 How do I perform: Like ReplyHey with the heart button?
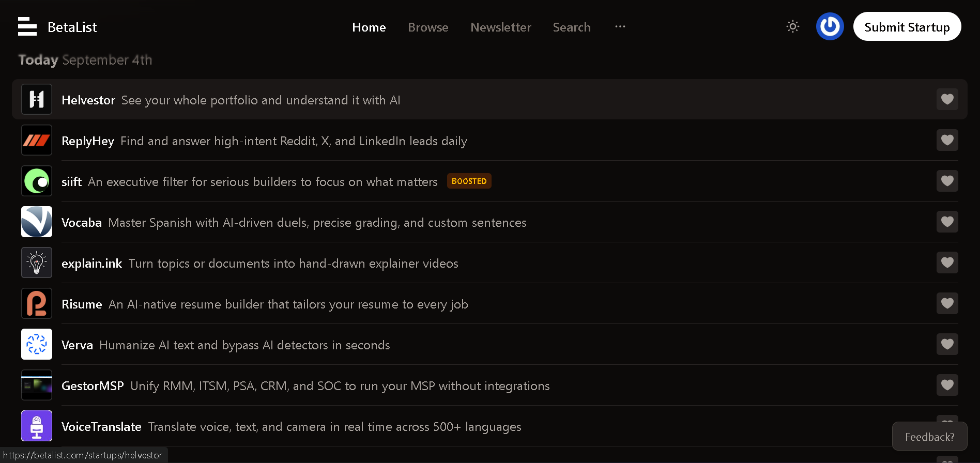pos(947,140)
